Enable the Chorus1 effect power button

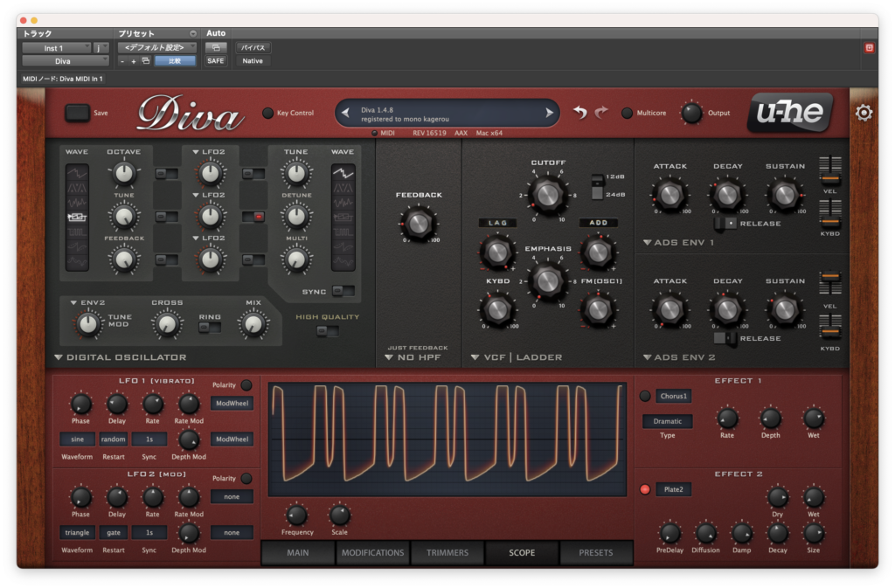click(645, 396)
